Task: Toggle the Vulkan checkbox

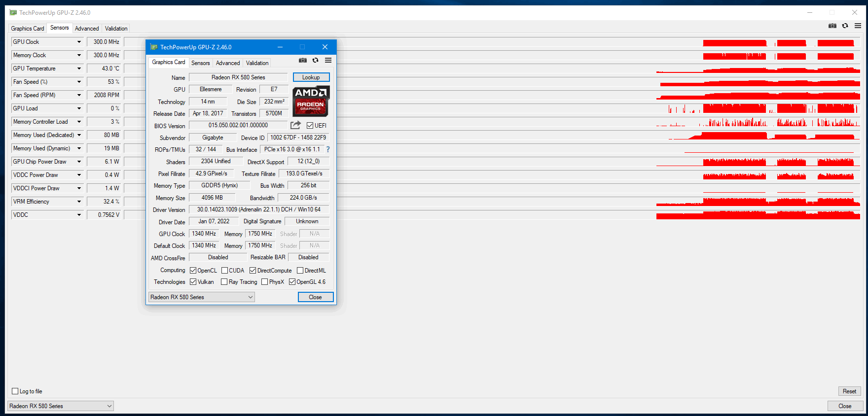Action: coord(193,282)
